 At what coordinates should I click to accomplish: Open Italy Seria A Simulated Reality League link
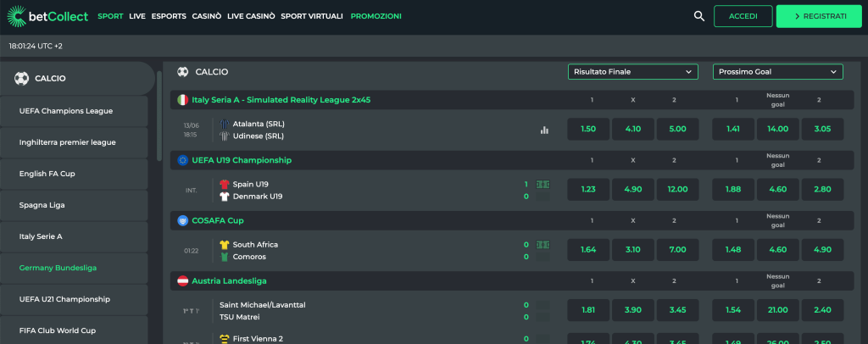click(281, 99)
